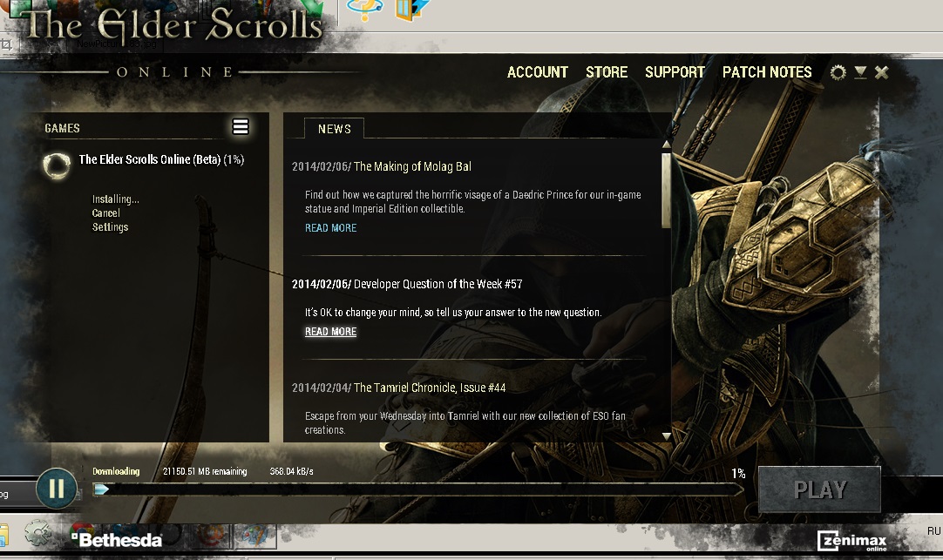
Task: Click the 1% progress percentage text
Action: (738, 474)
